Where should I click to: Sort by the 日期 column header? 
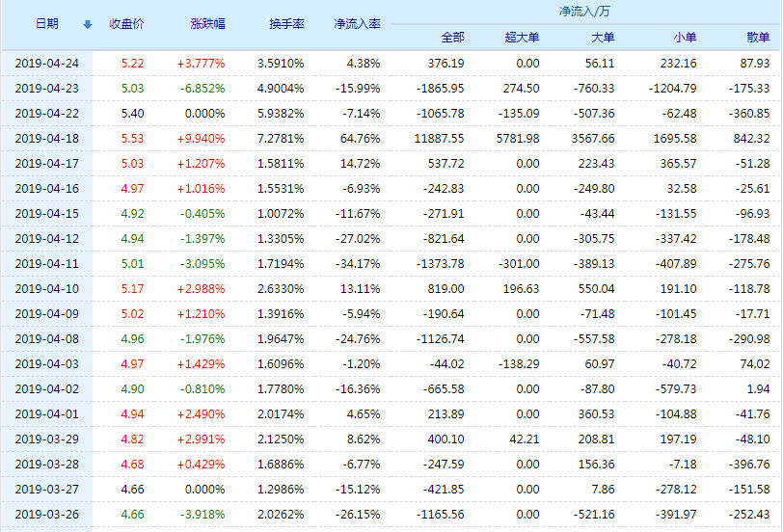coord(46,23)
